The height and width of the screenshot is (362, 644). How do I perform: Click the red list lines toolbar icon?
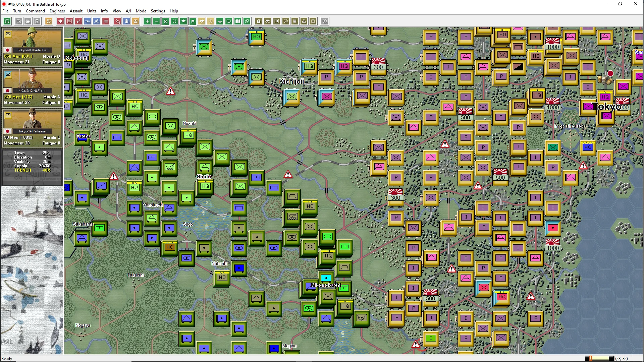(106, 21)
